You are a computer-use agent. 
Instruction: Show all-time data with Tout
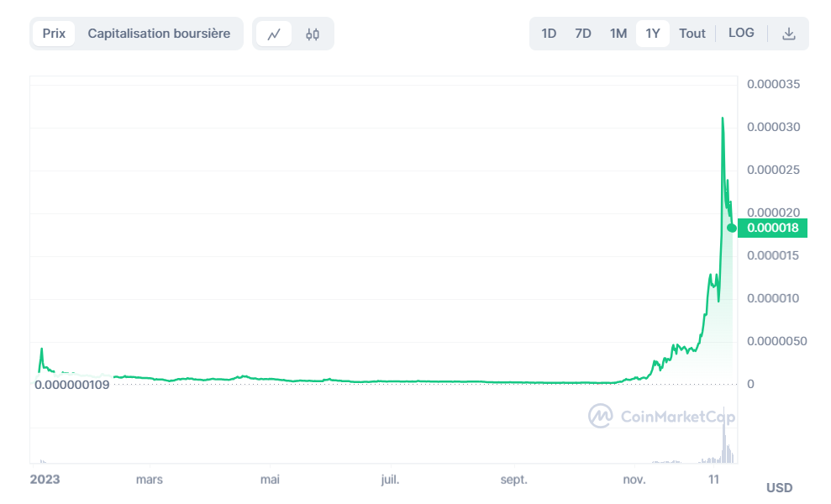click(x=692, y=34)
